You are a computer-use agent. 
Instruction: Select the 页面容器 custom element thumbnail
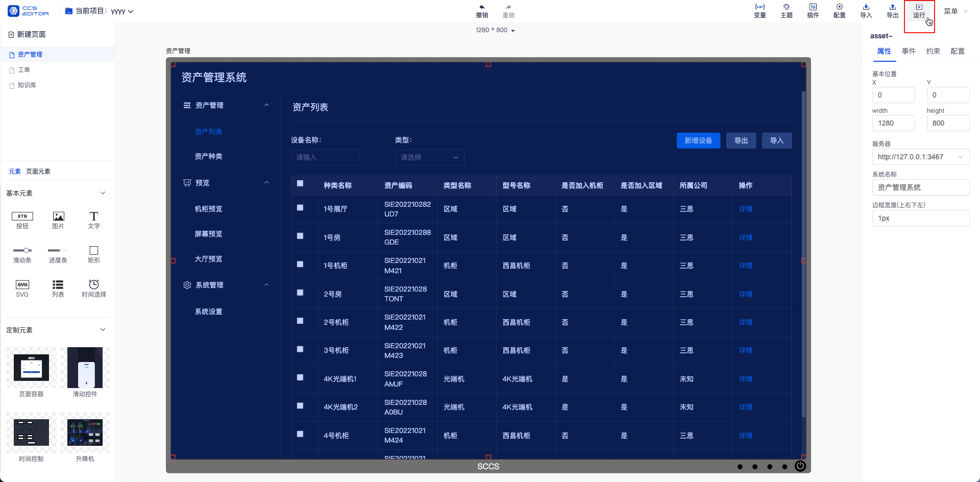point(31,368)
